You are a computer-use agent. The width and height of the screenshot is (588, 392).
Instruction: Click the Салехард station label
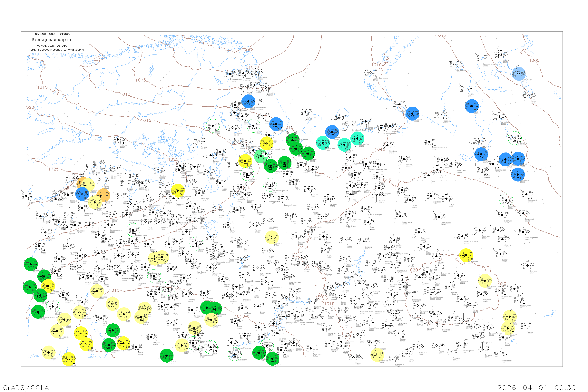447,165
